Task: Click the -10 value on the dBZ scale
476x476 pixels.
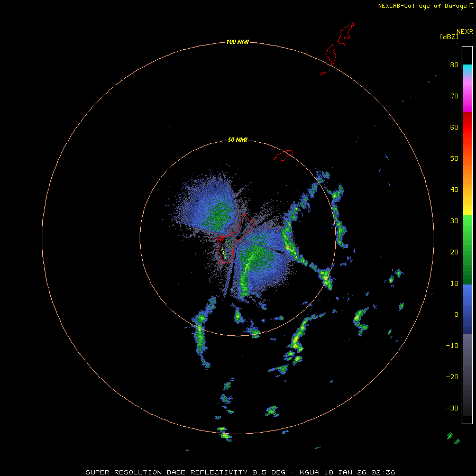Action: (452, 346)
